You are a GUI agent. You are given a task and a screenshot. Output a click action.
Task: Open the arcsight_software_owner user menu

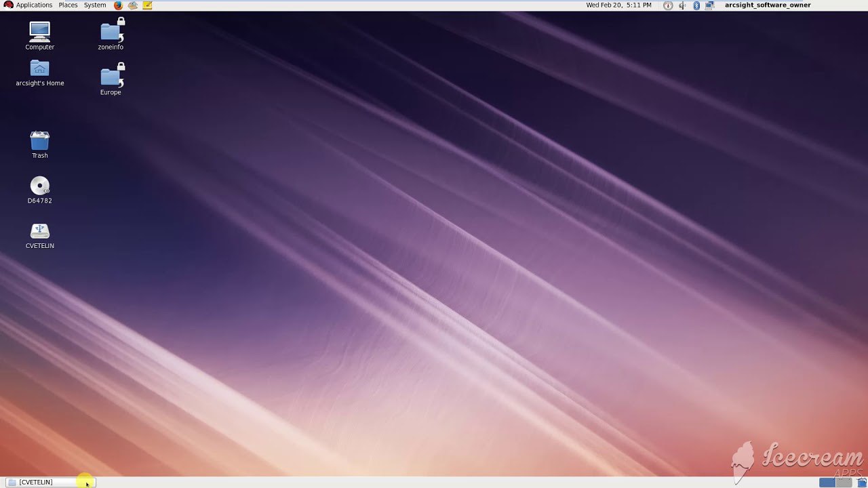point(768,5)
